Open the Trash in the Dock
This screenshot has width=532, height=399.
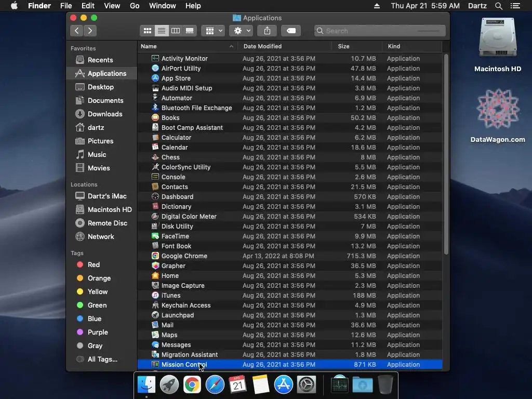coord(385,385)
